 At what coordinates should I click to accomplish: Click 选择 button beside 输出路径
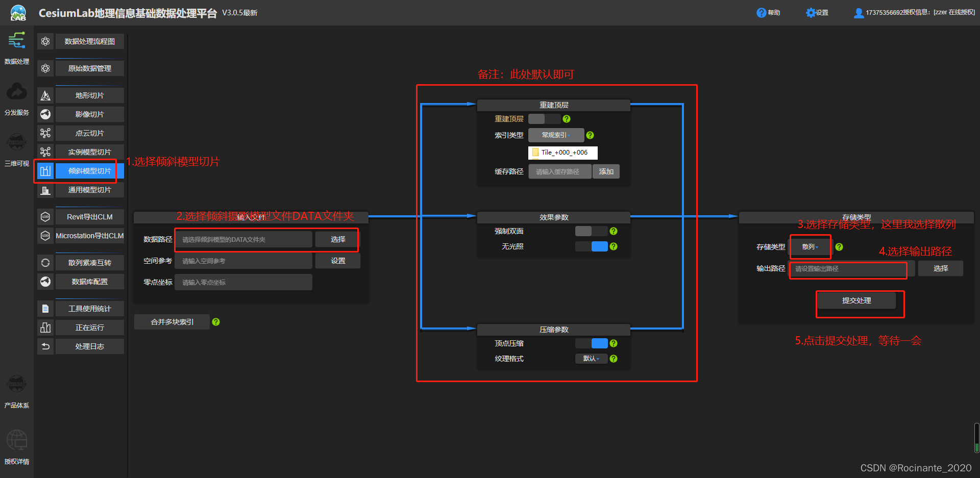(x=941, y=268)
